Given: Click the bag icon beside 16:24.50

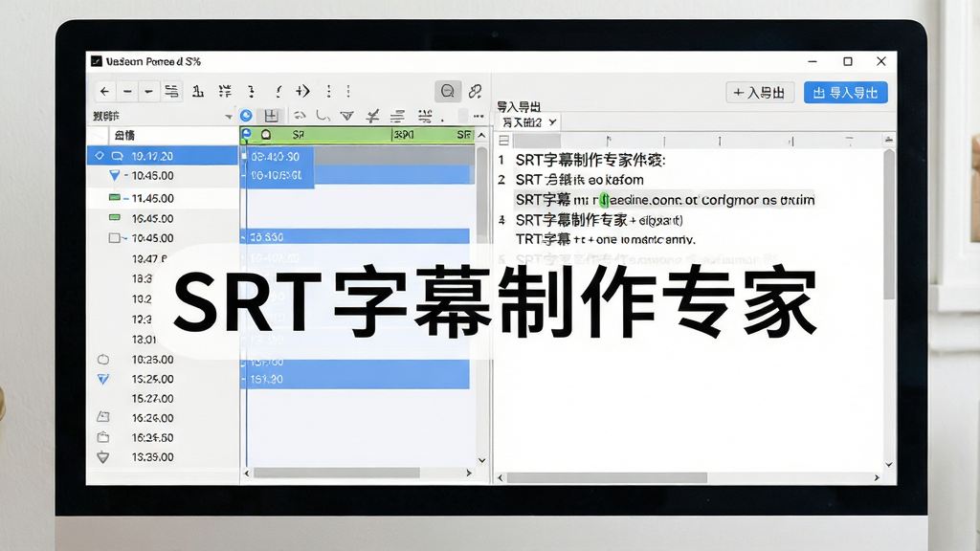Looking at the screenshot, I should point(103,436).
